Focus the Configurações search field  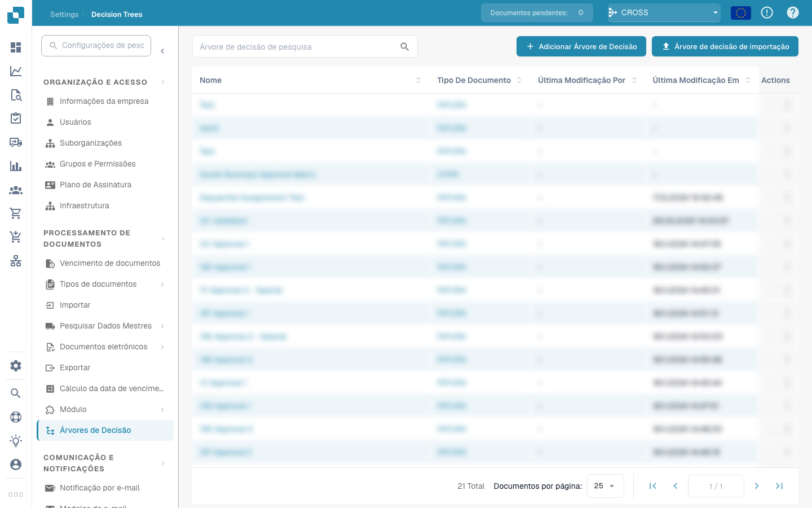tap(96, 45)
